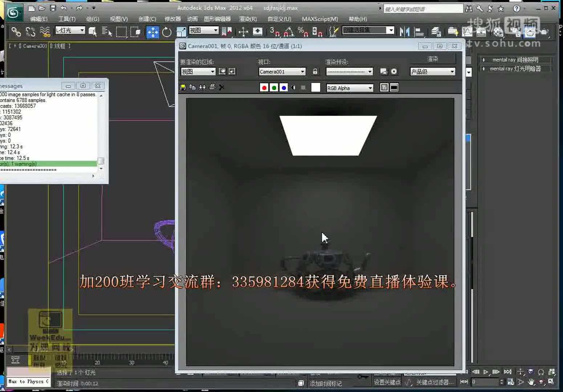Open the Layer Manager icon

tap(436, 32)
